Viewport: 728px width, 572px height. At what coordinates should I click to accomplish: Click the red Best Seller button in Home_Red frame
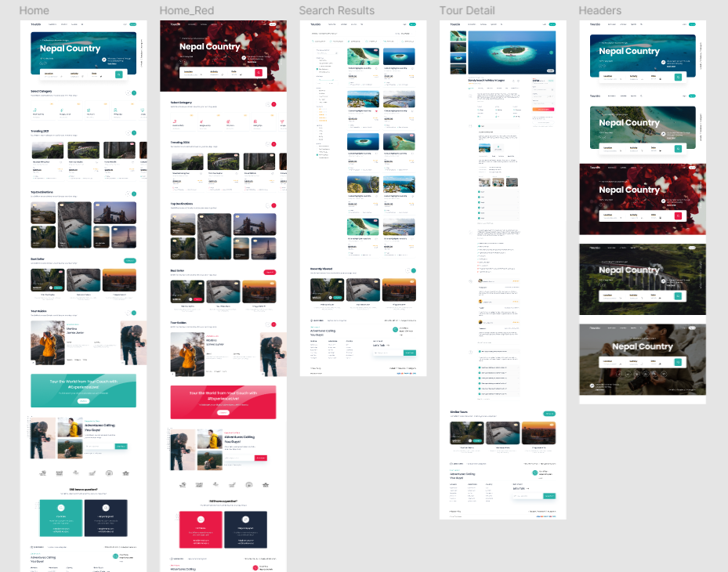pyautogui.click(x=270, y=272)
